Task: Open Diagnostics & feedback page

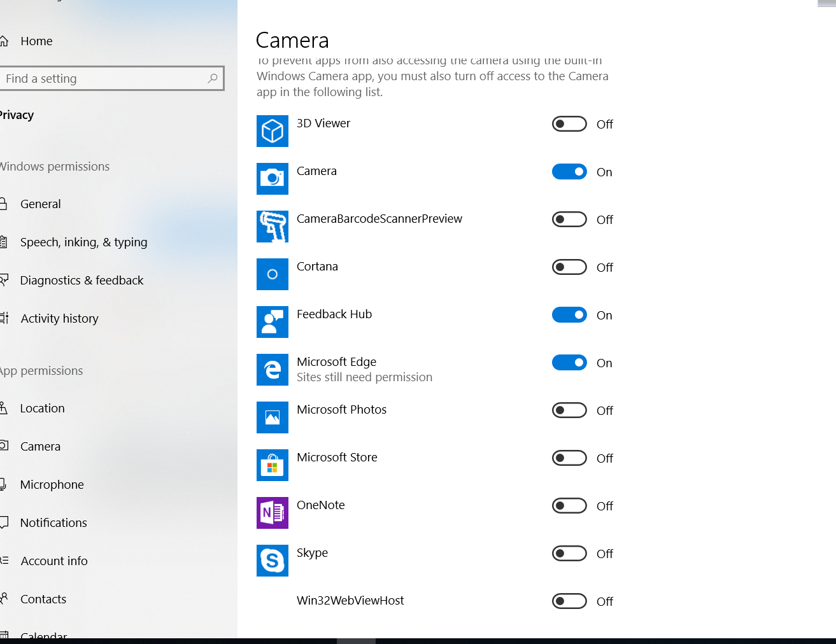Action: 81,281
